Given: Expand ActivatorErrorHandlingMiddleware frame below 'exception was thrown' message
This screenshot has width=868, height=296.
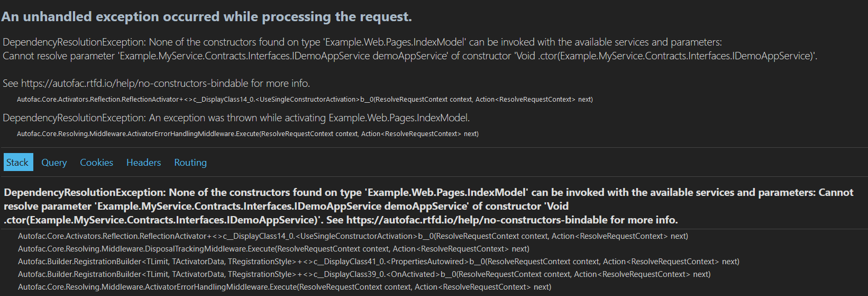Looking at the screenshot, I should (x=247, y=134).
